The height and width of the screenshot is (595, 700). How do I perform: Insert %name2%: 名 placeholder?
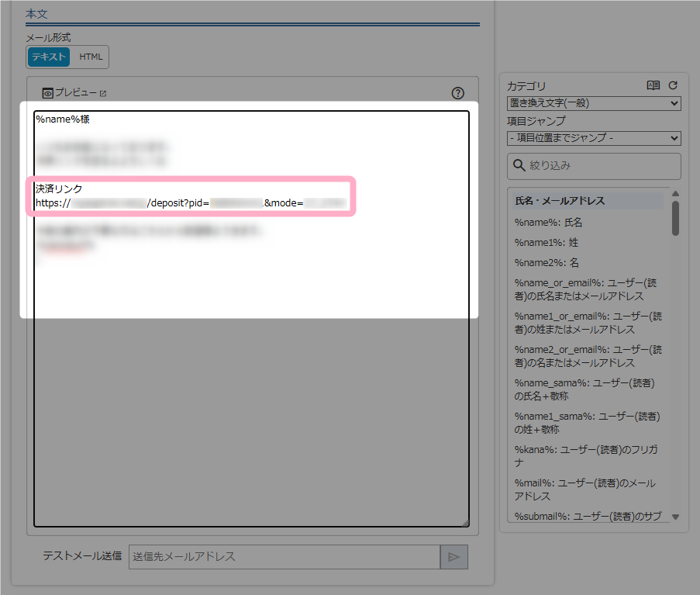pos(547,262)
